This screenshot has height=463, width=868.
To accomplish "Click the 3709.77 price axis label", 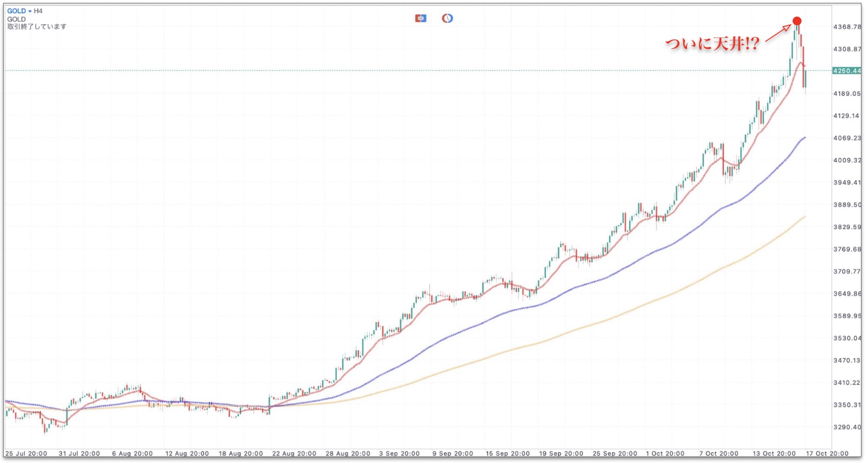I will point(847,271).
